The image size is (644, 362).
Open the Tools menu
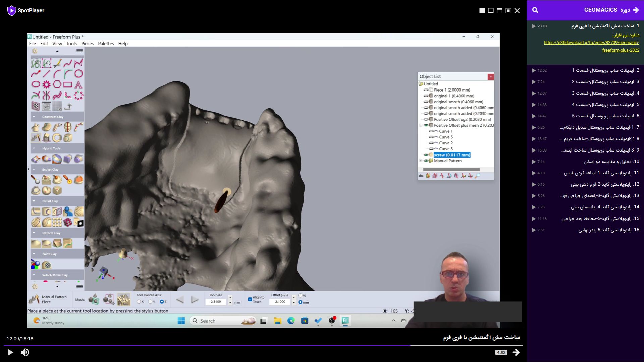pyautogui.click(x=71, y=44)
